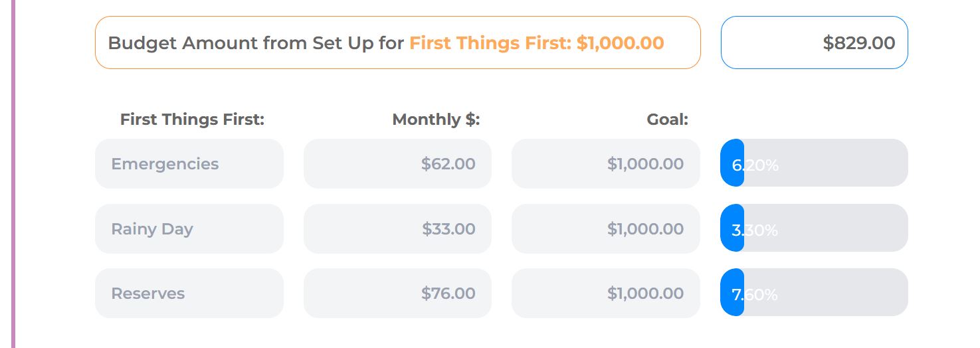Click the "Goal:" column header
980x348 pixels.
[667, 120]
